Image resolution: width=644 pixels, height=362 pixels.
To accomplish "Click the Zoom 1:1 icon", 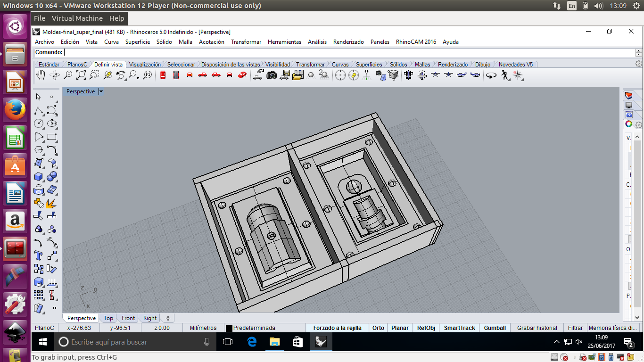I will coord(148,75).
